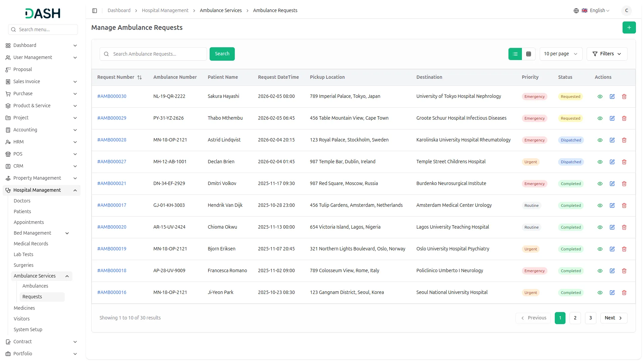Delete request #AMB000030 with trash icon
This screenshot has width=644, height=362.
point(624,97)
